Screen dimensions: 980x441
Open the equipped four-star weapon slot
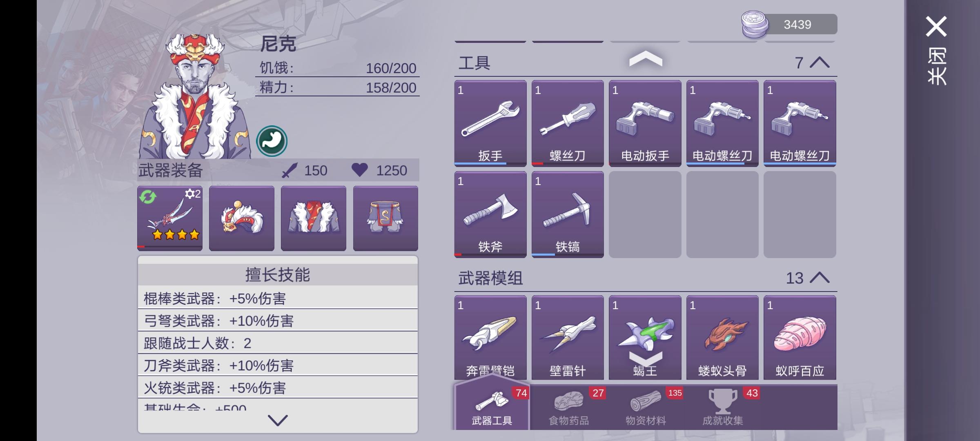coord(170,218)
